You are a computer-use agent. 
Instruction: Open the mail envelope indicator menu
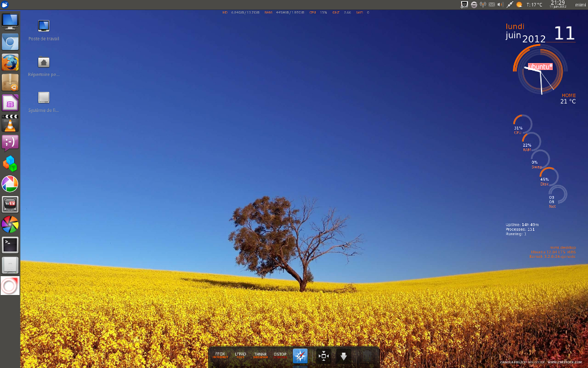[x=492, y=5]
